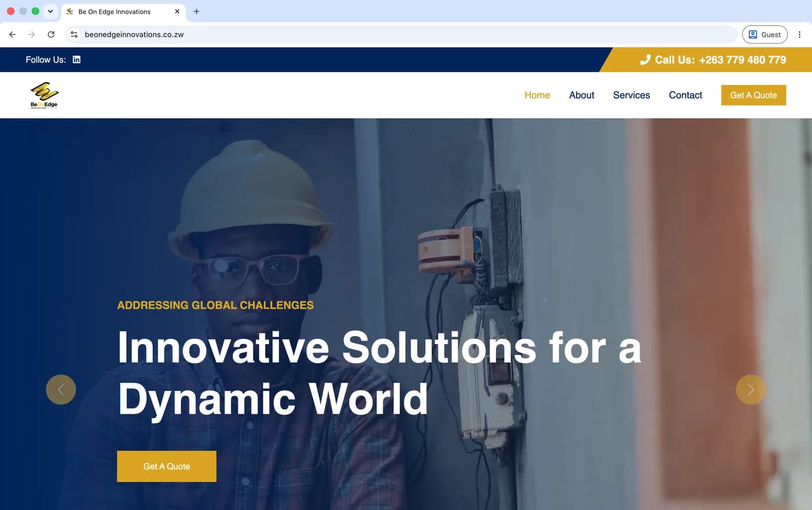Open the site information icon in address bar
The width and height of the screenshot is (812, 510).
point(74,35)
